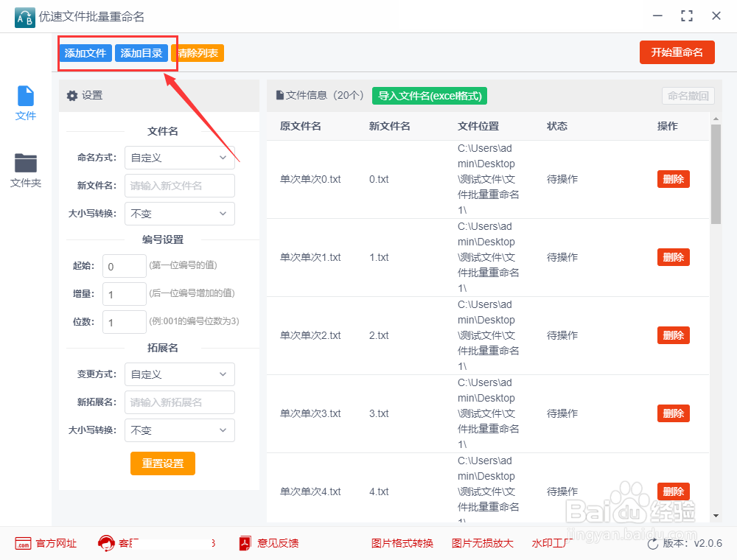
Task: Click the 意见反馈 feedback icon
Action: coord(243,544)
